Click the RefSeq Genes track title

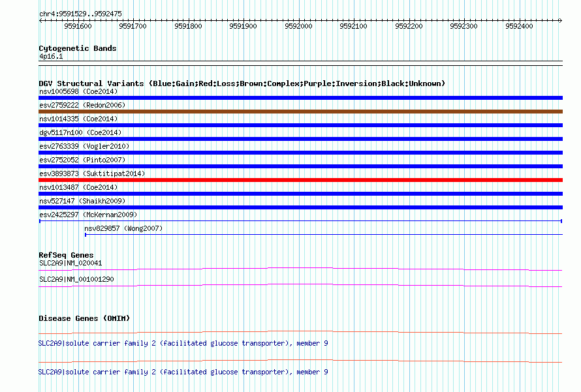tap(66, 255)
